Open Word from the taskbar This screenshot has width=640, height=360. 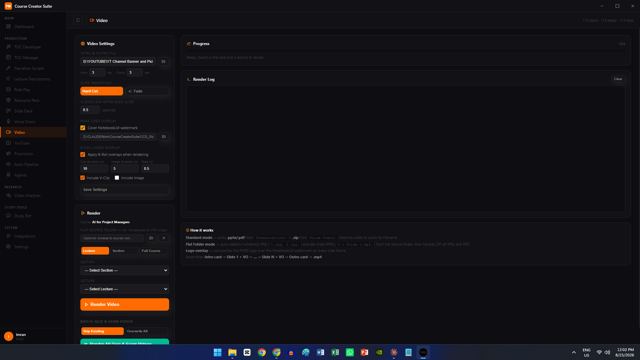coord(320,352)
